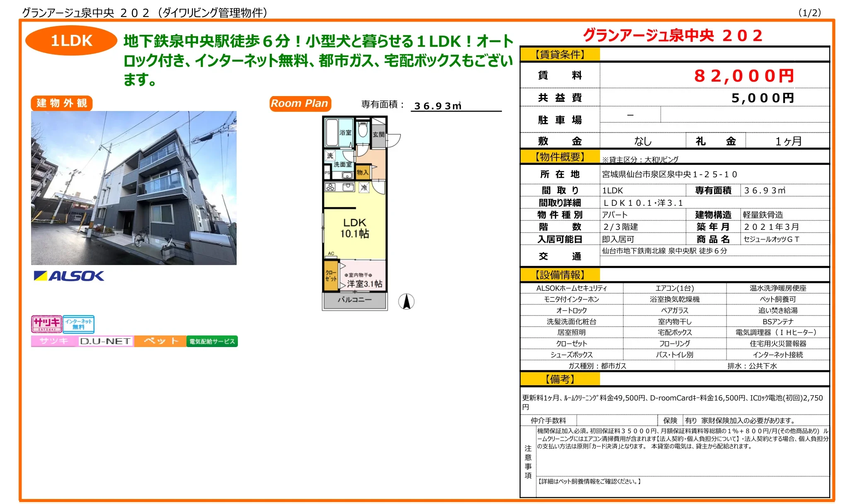Click the D.U-NET label badge
Screen dimensions: 852x504
[105, 341]
